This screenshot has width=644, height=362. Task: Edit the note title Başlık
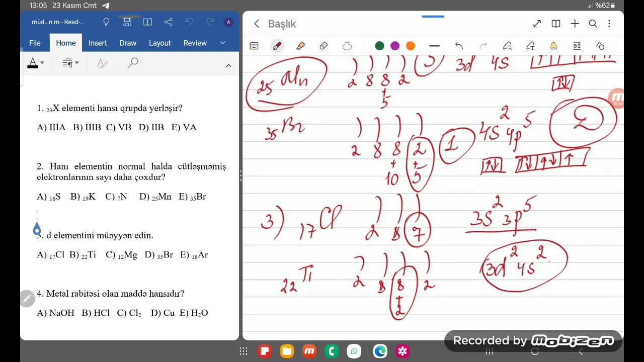coord(282,24)
